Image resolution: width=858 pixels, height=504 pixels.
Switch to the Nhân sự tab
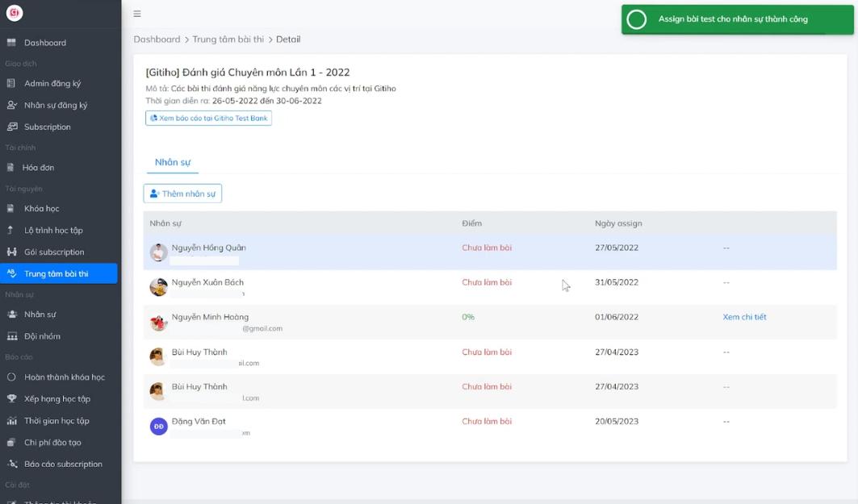point(172,162)
